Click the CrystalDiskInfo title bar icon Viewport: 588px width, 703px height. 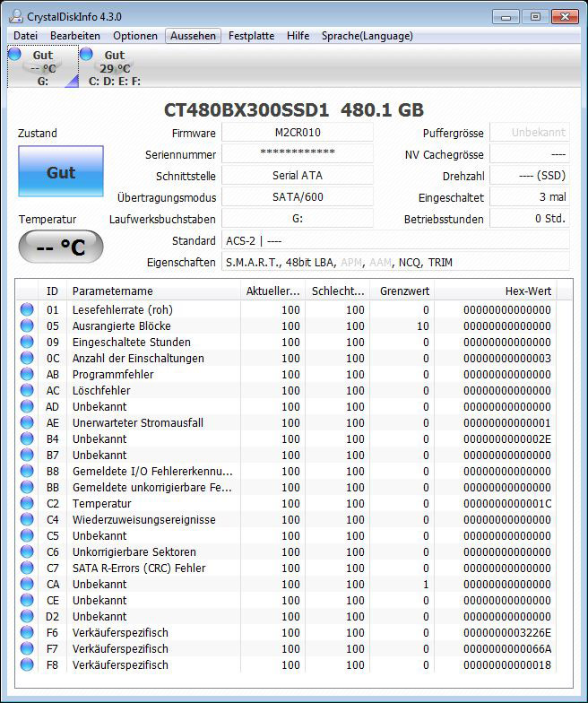[16, 16]
